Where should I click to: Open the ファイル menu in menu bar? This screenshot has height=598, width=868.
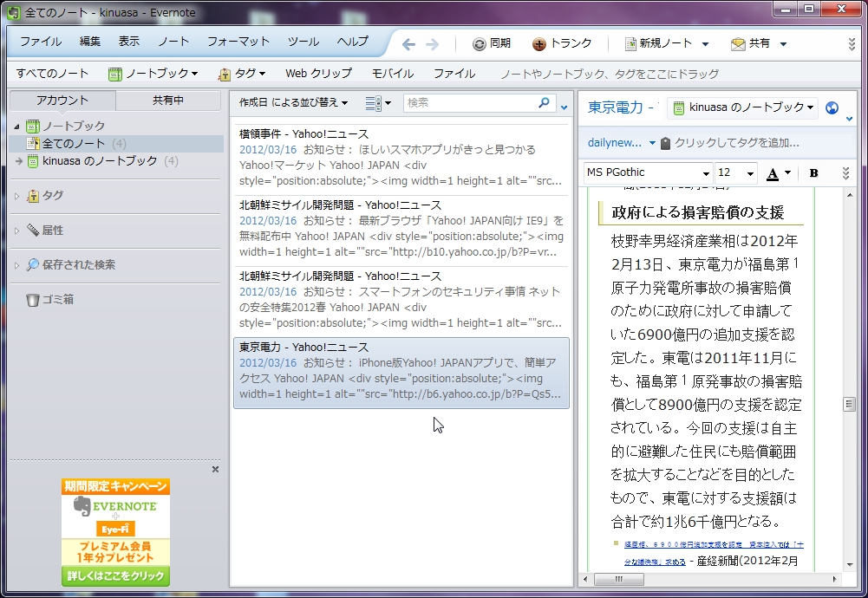(x=41, y=42)
